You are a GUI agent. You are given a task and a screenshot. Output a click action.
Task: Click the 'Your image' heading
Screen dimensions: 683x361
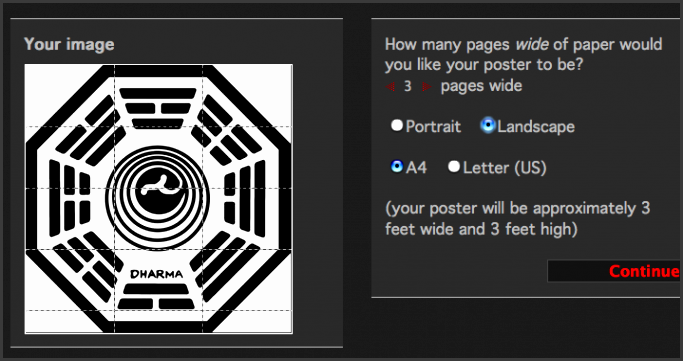[x=69, y=44]
